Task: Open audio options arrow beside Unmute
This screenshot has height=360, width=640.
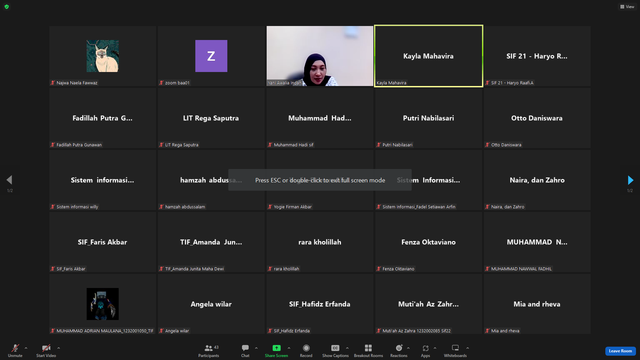Action: coord(26,348)
